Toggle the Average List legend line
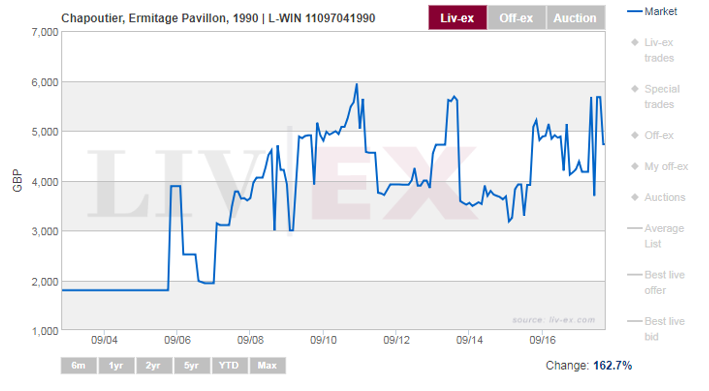This screenshot has width=709, height=391. pyautogui.click(x=656, y=236)
